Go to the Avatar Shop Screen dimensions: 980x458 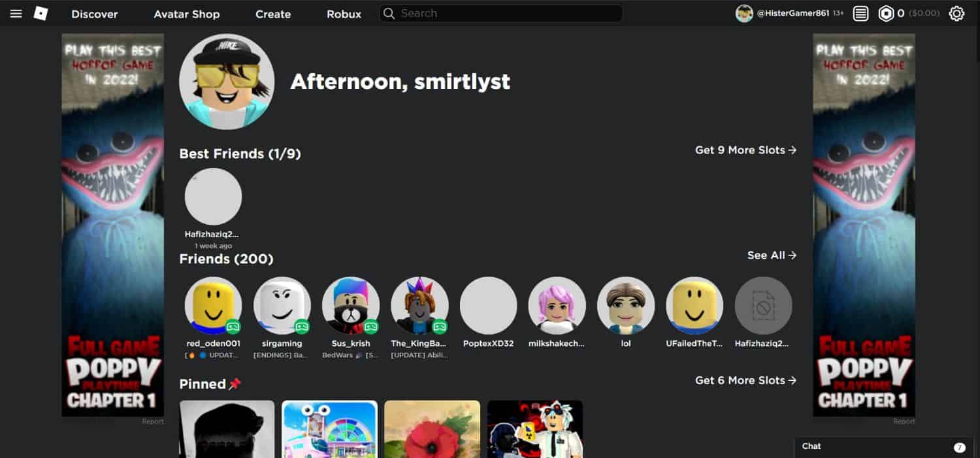(187, 14)
